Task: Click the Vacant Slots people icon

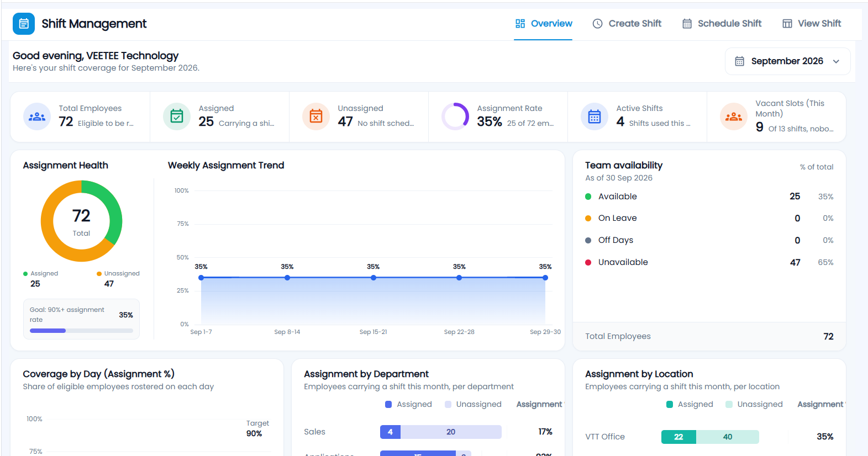Action: (734, 116)
